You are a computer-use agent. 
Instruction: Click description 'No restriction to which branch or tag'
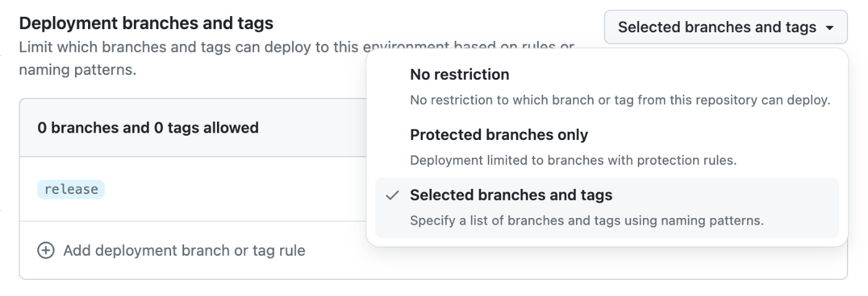coord(620,100)
